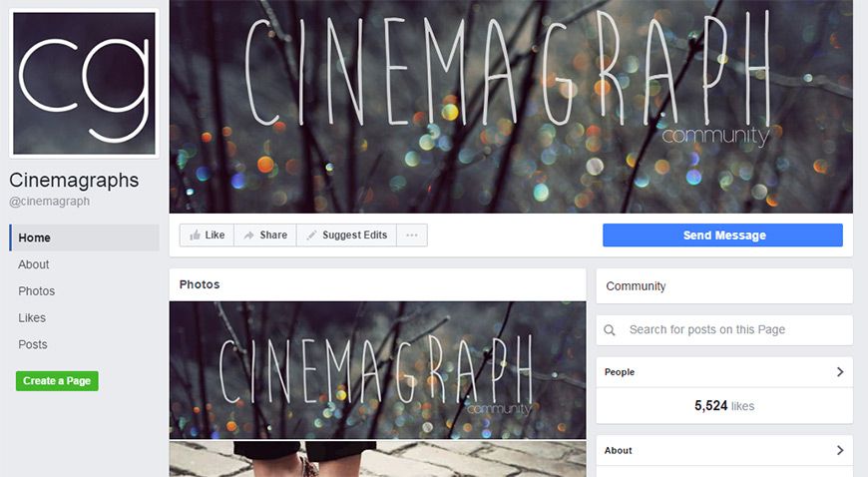Image resolution: width=868 pixels, height=477 pixels.
Task: Click the Photos section heading
Action: 200,284
